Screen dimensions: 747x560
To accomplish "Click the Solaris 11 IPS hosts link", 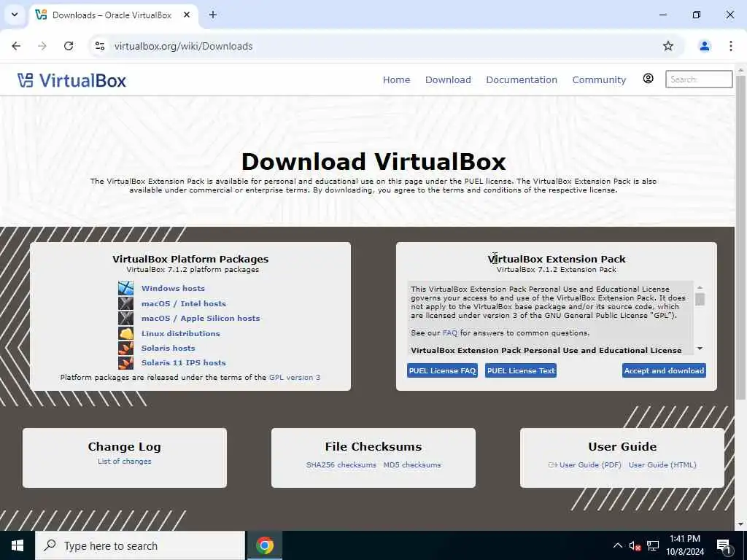I will coord(183,363).
